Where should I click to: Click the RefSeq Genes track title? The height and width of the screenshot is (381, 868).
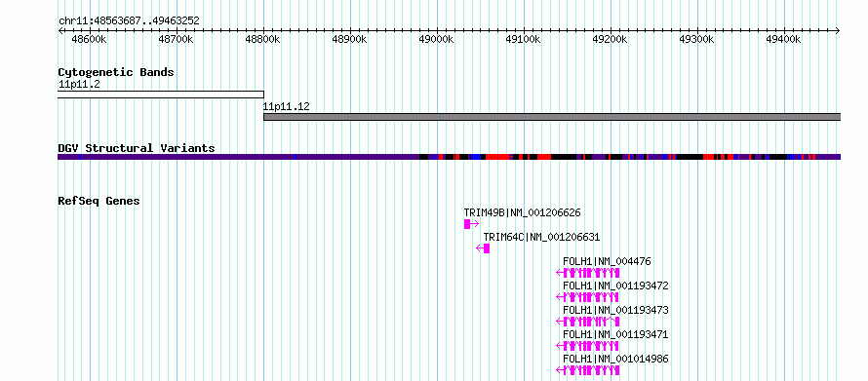[x=99, y=201]
